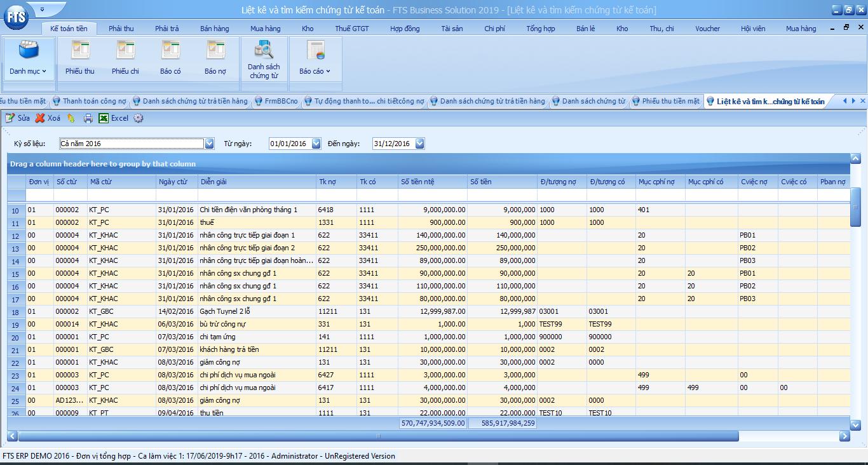This screenshot has height=465, width=868.
Task: Sort by Tk nợ column header
Action: pyautogui.click(x=337, y=182)
